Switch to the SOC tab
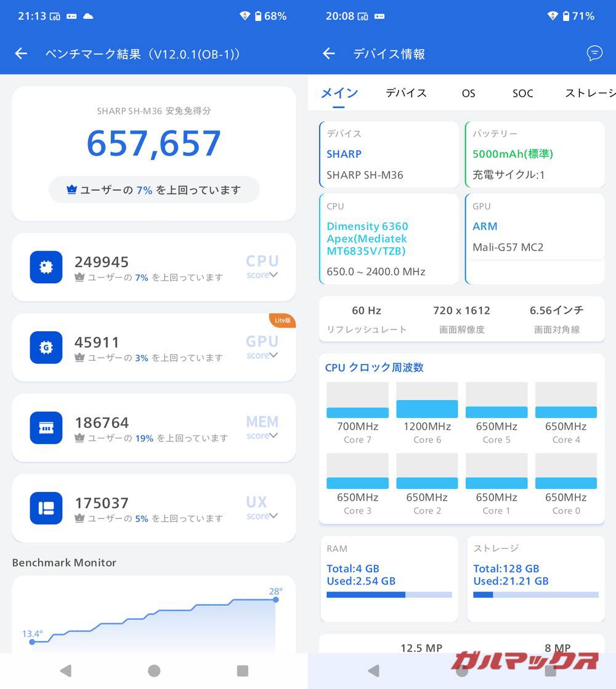 click(523, 93)
